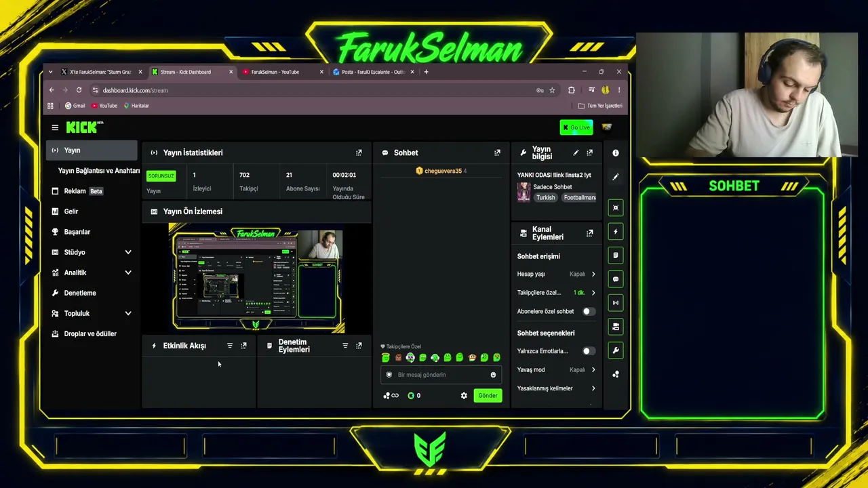Toggle the lightning activity widget in right toolbar

tap(616, 232)
